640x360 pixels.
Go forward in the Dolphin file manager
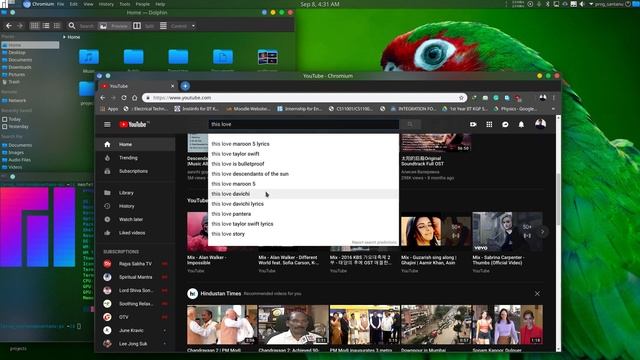coord(20,26)
